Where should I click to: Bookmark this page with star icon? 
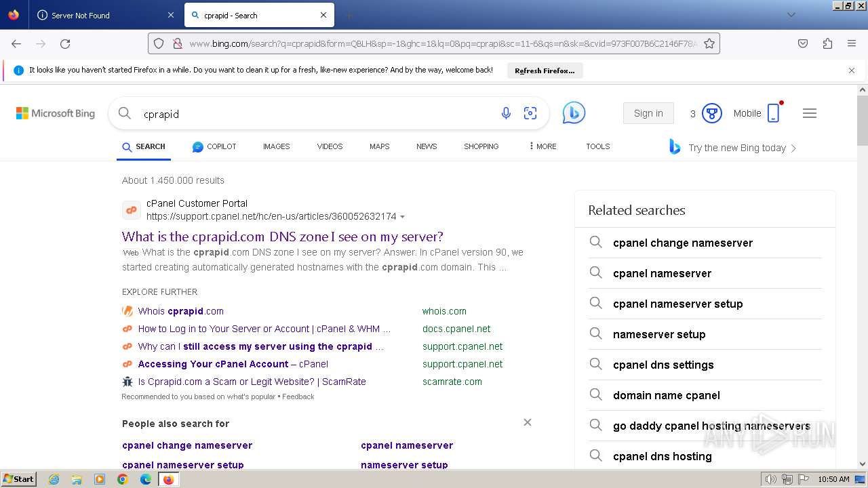click(709, 43)
